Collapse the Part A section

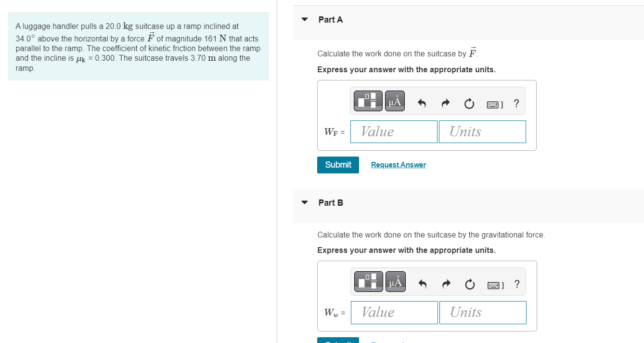[x=304, y=20]
